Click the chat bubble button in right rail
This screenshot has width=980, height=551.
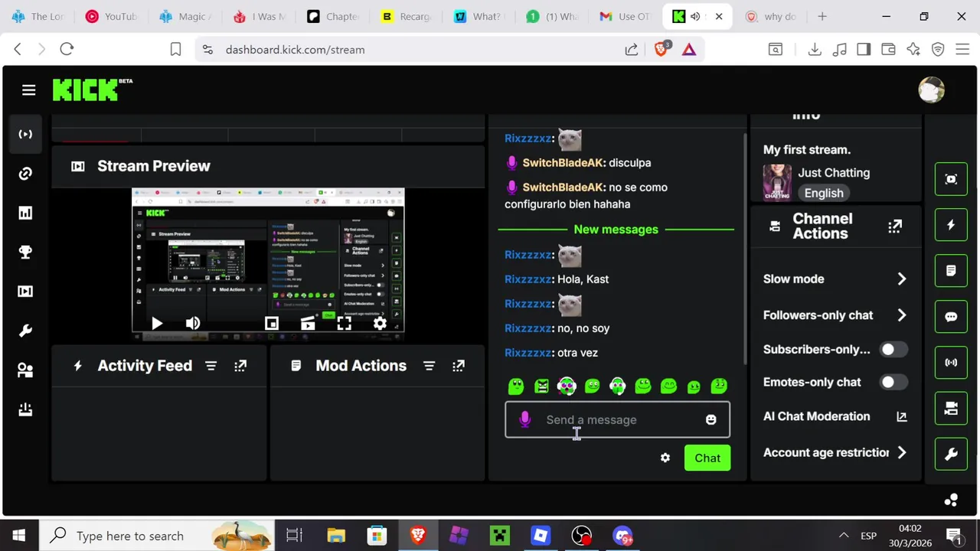(951, 317)
